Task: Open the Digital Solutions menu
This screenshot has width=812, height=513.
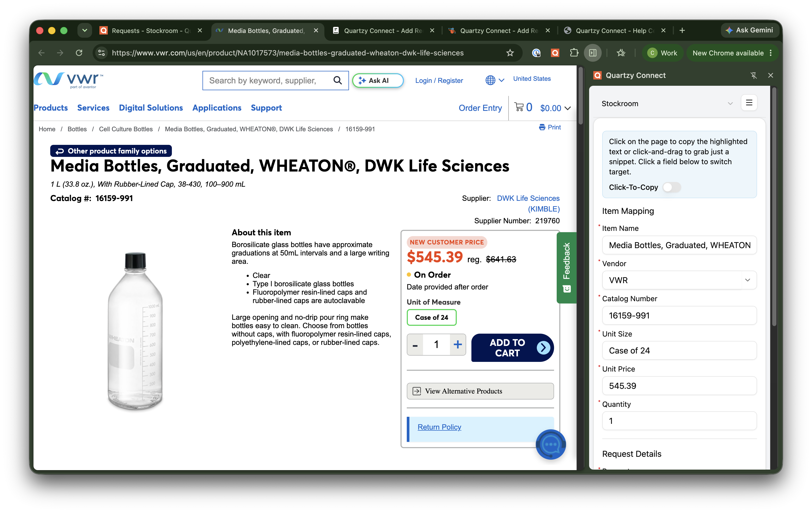Action: click(151, 108)
